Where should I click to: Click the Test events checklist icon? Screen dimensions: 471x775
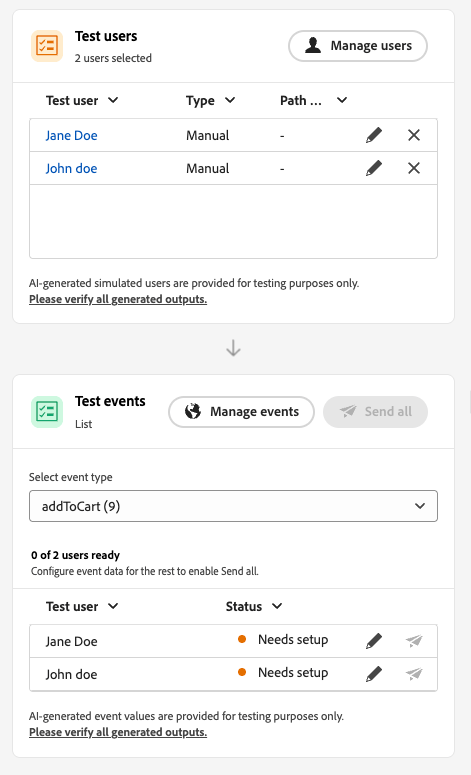[47, 412]
